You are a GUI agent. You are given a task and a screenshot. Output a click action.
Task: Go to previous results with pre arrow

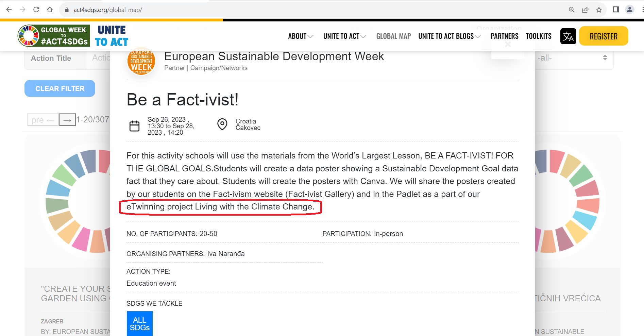point(43,120)
